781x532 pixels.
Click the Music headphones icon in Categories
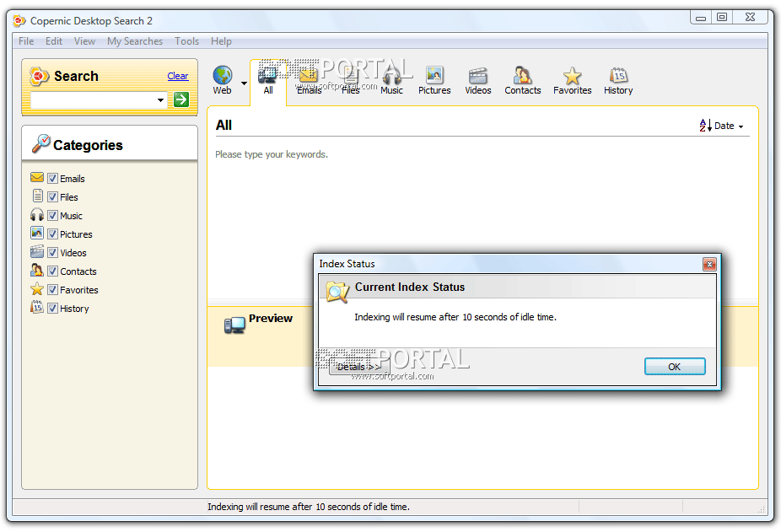tap(37, 215)
